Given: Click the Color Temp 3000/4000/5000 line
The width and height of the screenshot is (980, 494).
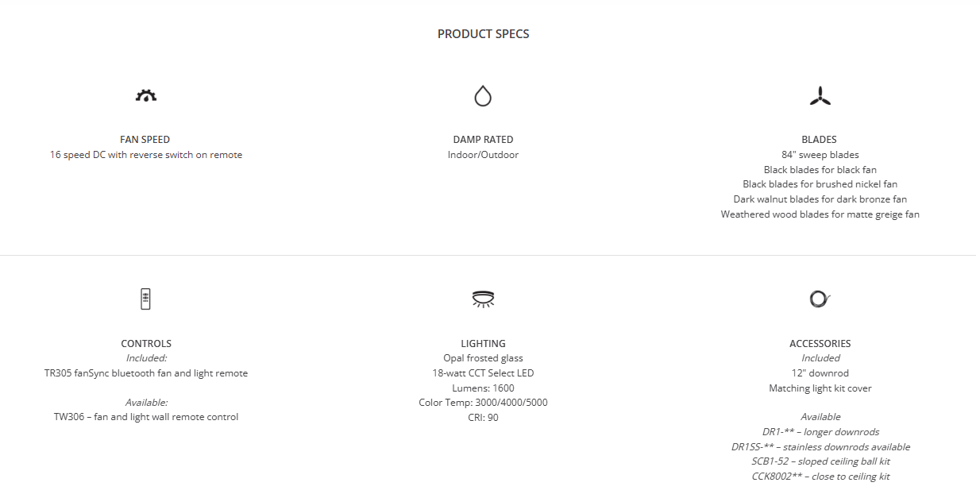Looking at the screenshot, I should (x=483, y=403).
